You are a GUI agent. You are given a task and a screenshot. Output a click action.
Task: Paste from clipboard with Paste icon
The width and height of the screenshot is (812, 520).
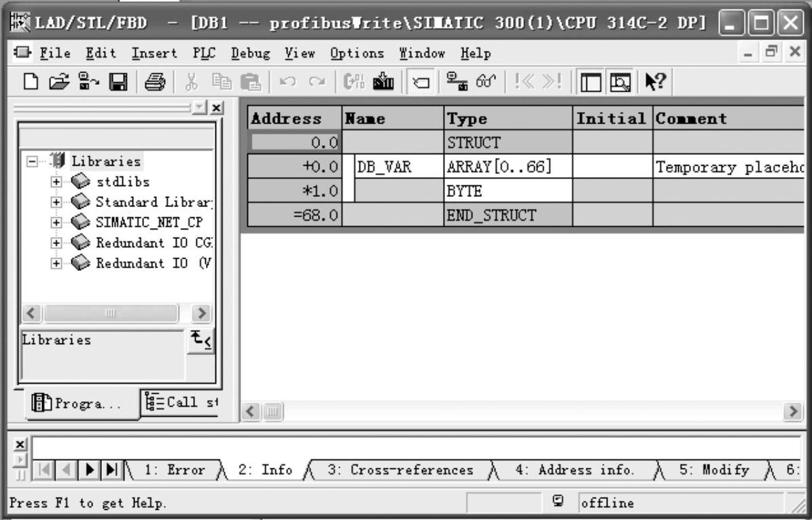[x=251, y=81]
